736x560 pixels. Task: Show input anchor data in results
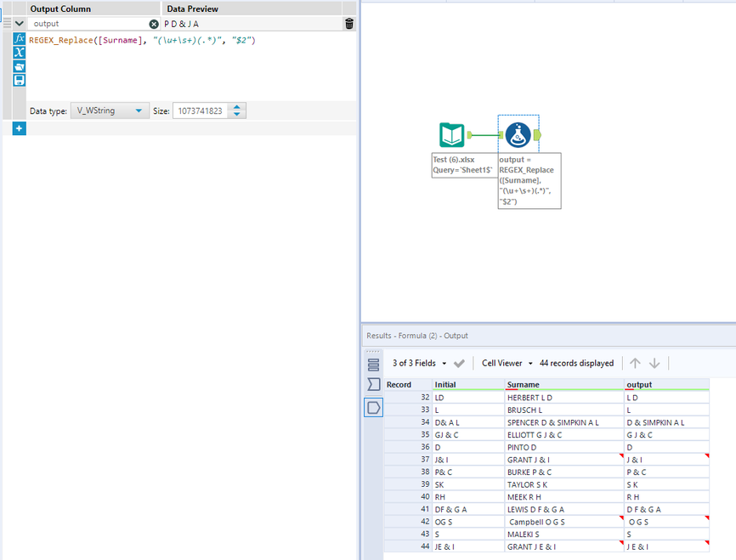[374, 384]
